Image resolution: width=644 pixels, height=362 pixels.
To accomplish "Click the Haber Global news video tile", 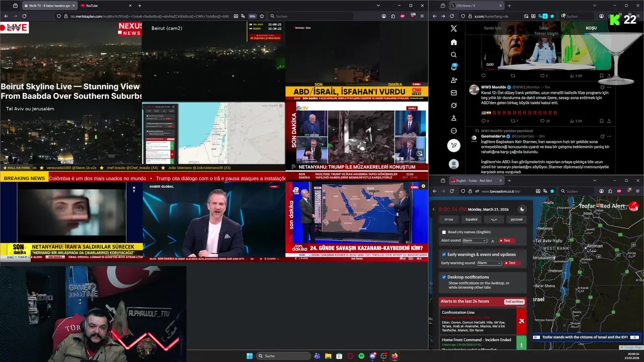I will click(214, 222).
